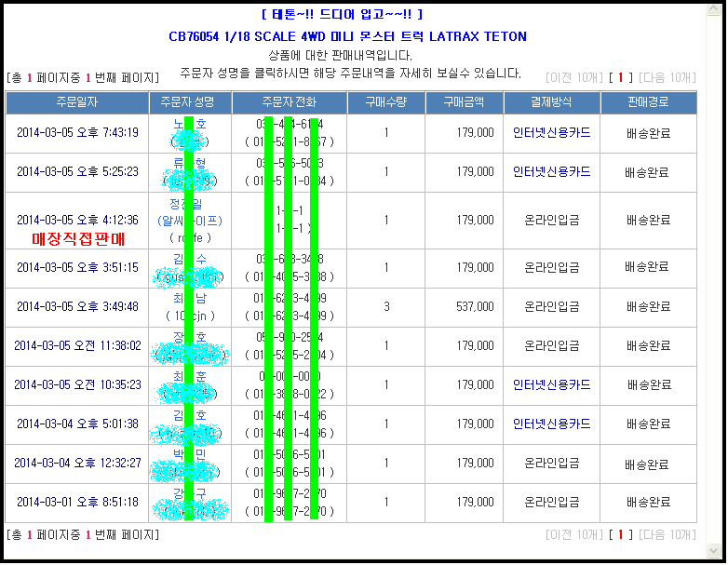This screenshot has height=565, width=728.
Task: Open 인터넷신용카드 for the 오전 10:35:23 order
Action: coord(551,384)
